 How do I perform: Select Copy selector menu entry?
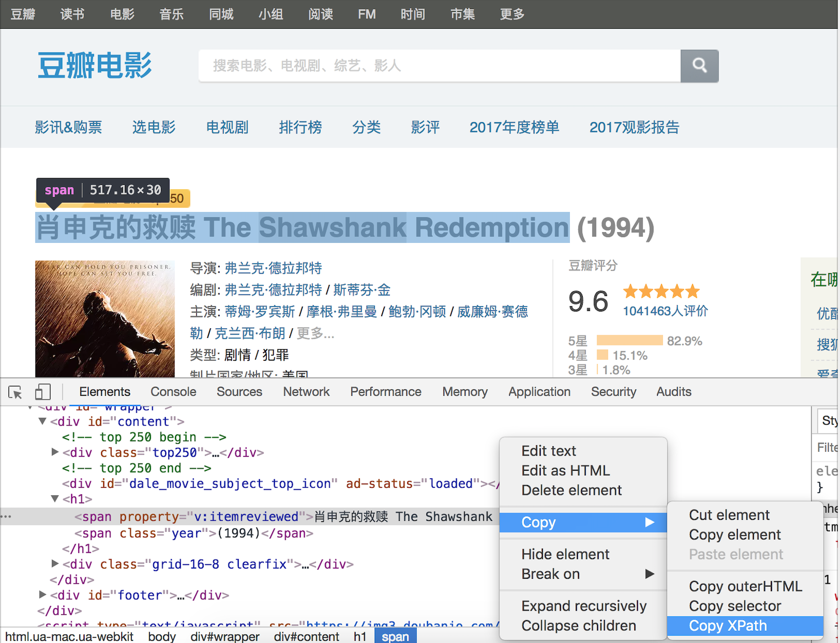click(x=735, y=606)
